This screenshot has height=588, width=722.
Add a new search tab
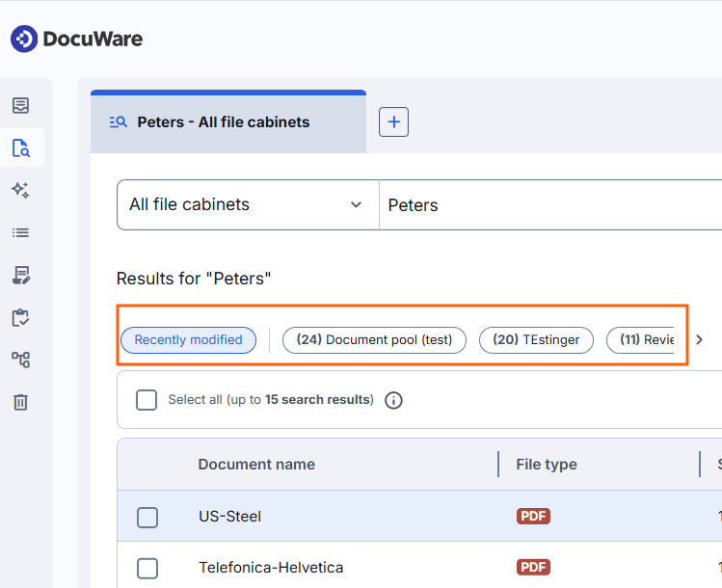pyautogui.click(x=393, y=122)
